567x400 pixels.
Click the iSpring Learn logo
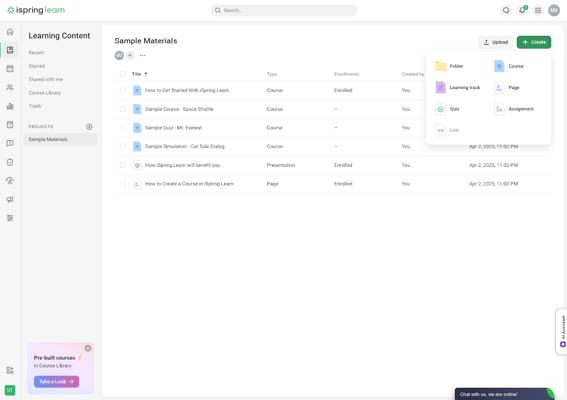[x=36, y=10]
